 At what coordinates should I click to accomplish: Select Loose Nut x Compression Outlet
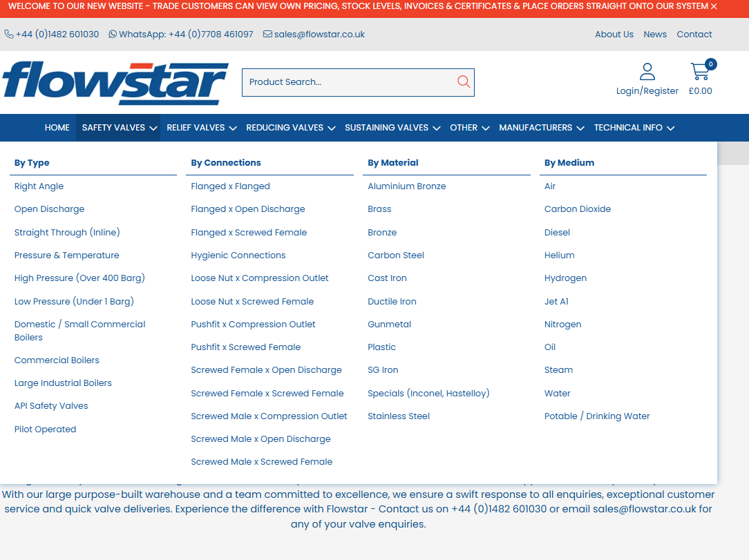point(260,278)
